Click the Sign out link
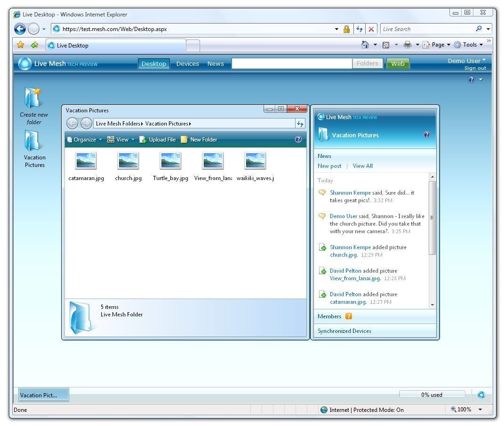Viewport: 504px width, 426px height. 475,68
